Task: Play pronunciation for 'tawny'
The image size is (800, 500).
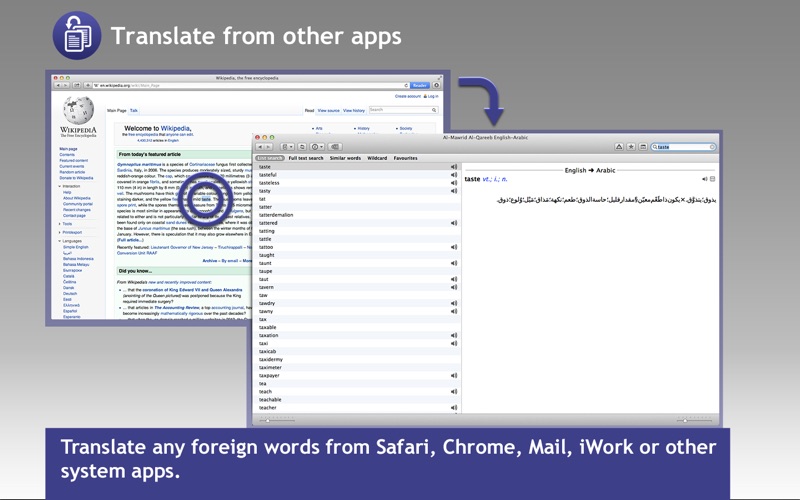Action: coord(454,311)
